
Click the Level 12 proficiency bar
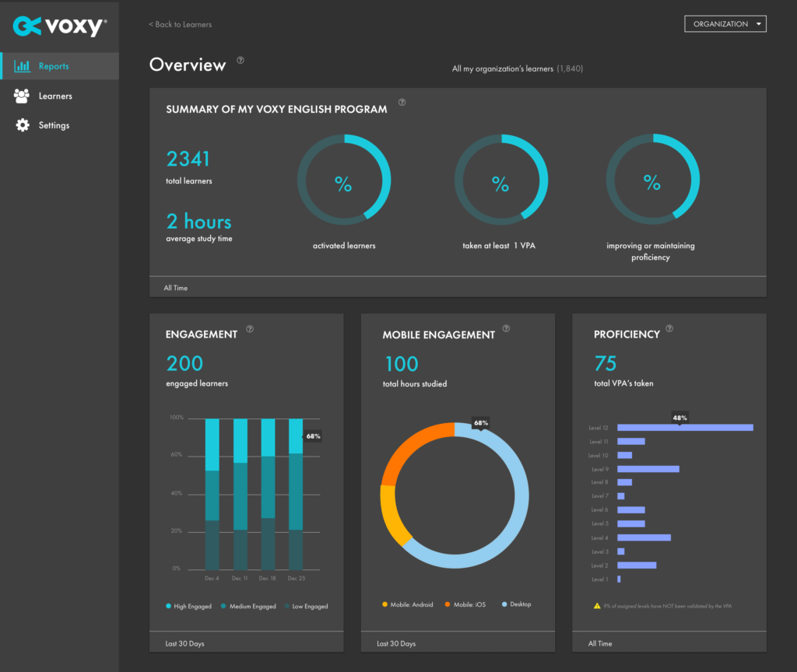click(x=684, y=427)
